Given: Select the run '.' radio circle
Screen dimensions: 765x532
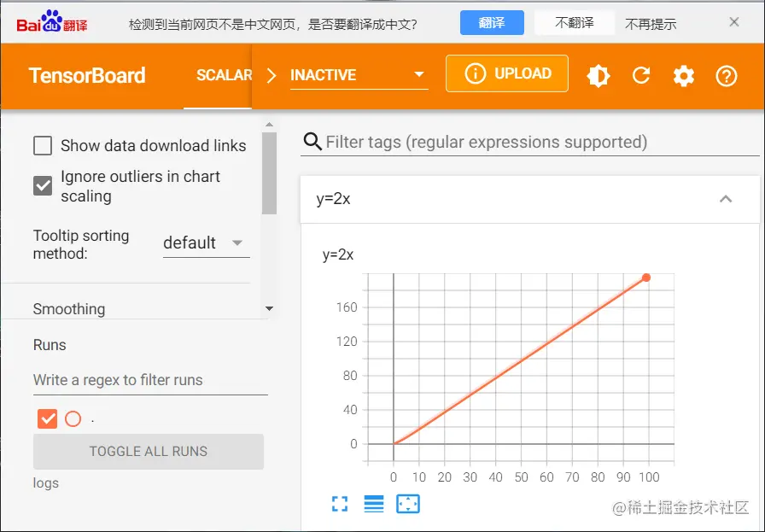Looking at the screenshot, I should 73,418.
